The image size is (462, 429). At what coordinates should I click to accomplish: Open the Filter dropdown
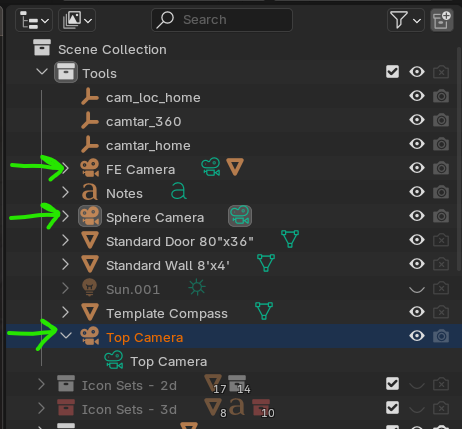tap(406, 20)
